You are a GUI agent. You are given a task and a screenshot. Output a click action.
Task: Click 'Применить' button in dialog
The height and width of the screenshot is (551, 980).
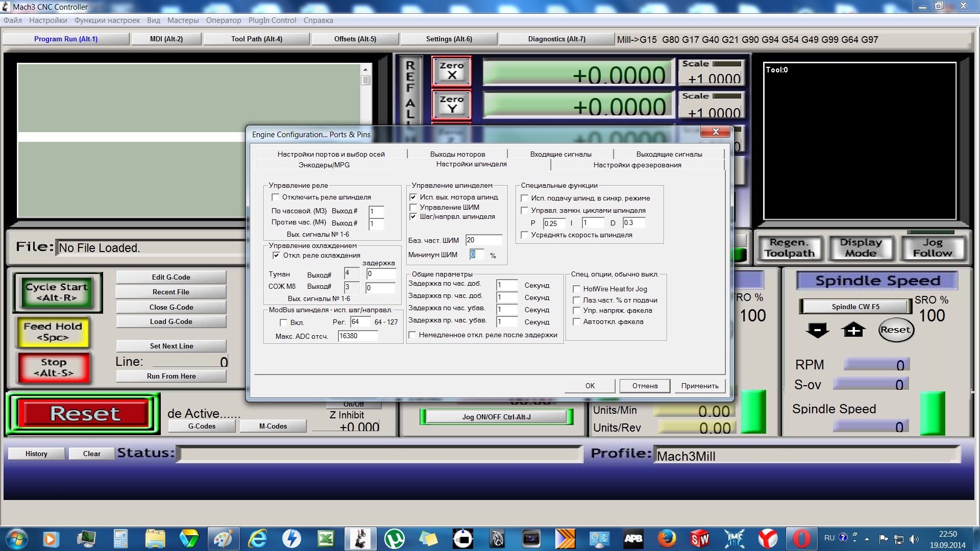pyautogui.click(x=699, y=386)
